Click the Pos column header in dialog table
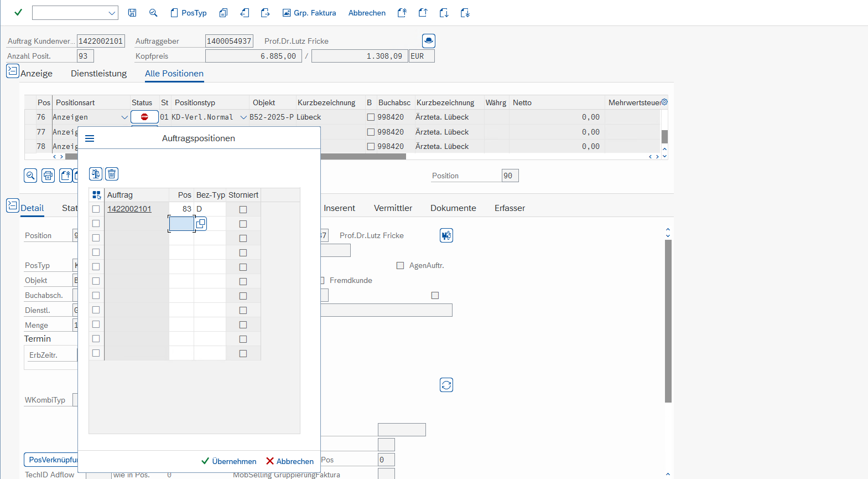Viewport: 868px width, 479px height. (182, 195)
